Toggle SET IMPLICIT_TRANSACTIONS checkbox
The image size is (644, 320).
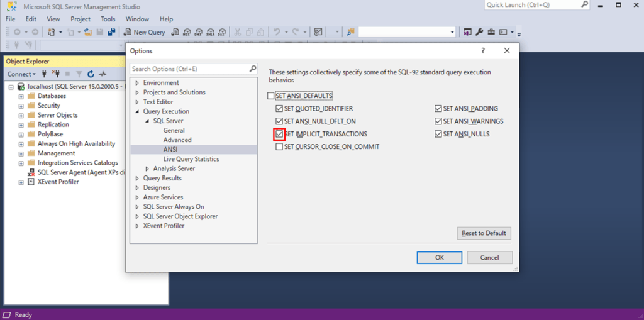click(x=279, y=134)
